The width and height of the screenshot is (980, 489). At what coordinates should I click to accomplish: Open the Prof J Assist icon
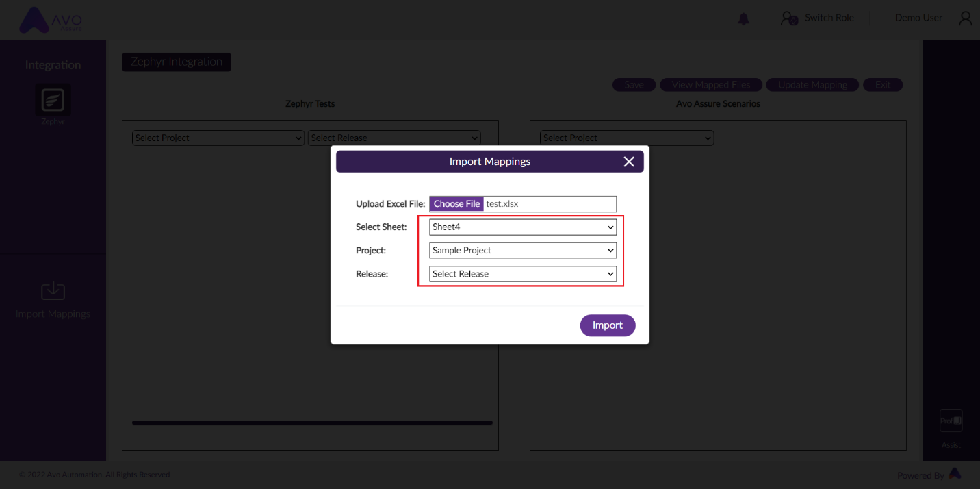951,421
